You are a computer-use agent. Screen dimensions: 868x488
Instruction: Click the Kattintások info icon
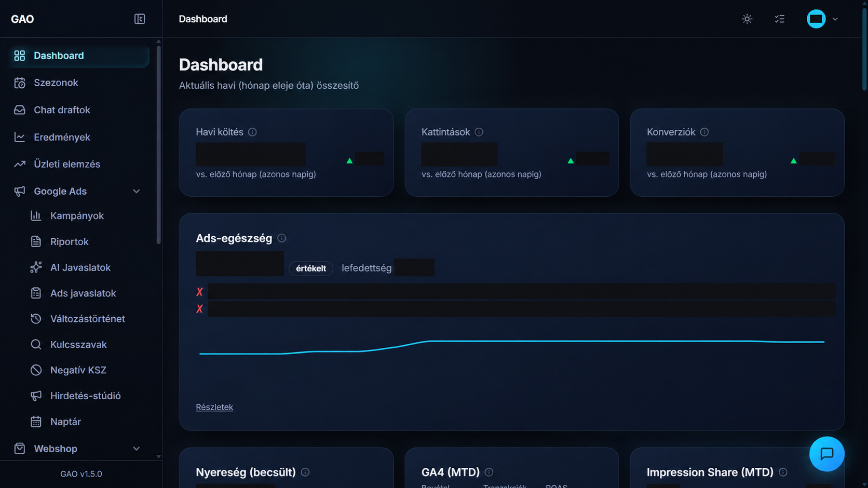pos(479,132)
